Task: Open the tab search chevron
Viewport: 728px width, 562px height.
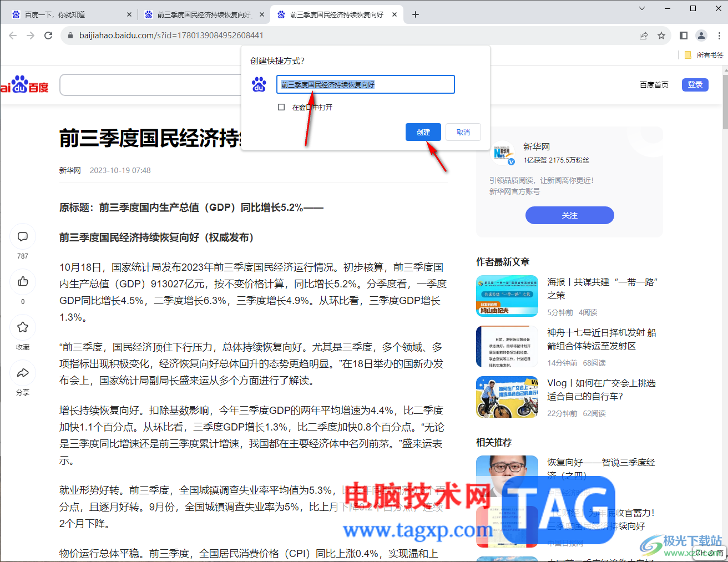Action: point(642,8)
